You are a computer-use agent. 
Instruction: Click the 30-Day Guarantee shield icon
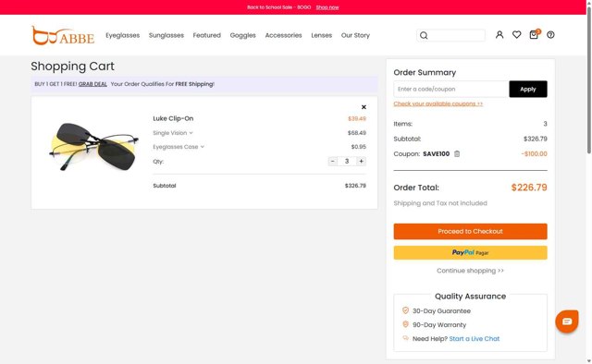coord(405,310)
